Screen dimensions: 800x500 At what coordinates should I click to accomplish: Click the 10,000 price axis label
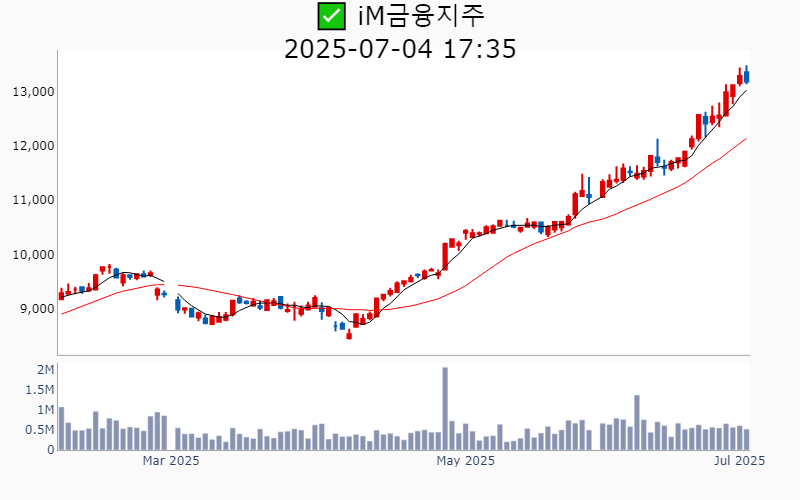(33, 255)
